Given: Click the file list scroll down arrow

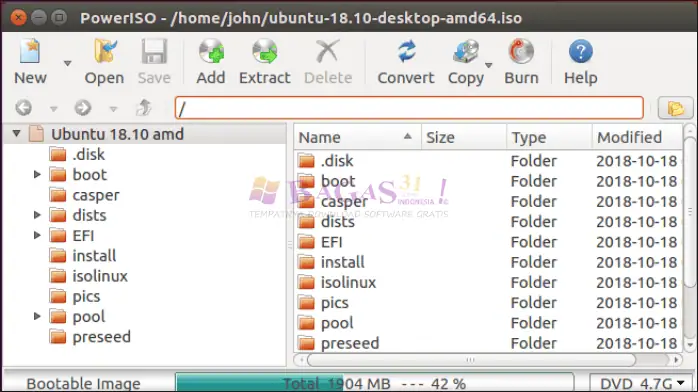Looking at the screenshot, I should click(690, 344).
